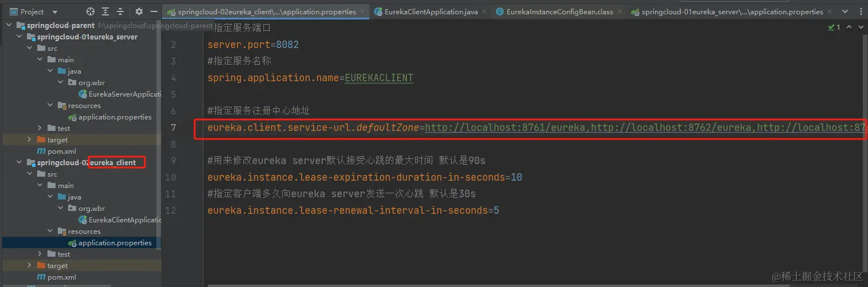The width and height of the screenshot is (868, 287).
Task: Expand the target folder under springcloud-01eureka_server
Action: (30, 140)
